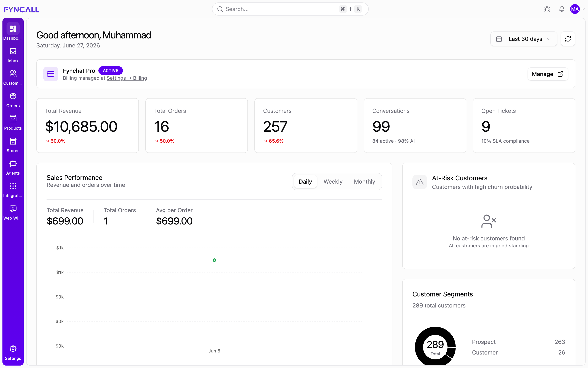Switch chart to Weekly view

click(333, 182)
